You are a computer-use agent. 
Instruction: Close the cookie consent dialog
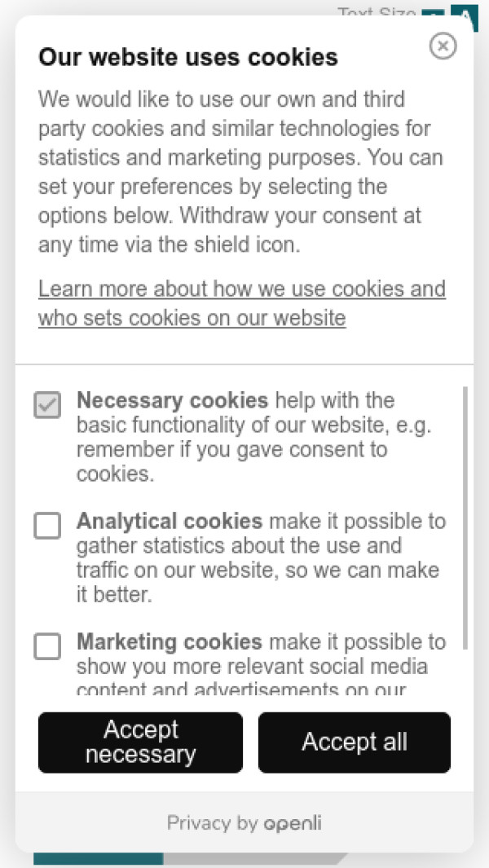point(443,46)
